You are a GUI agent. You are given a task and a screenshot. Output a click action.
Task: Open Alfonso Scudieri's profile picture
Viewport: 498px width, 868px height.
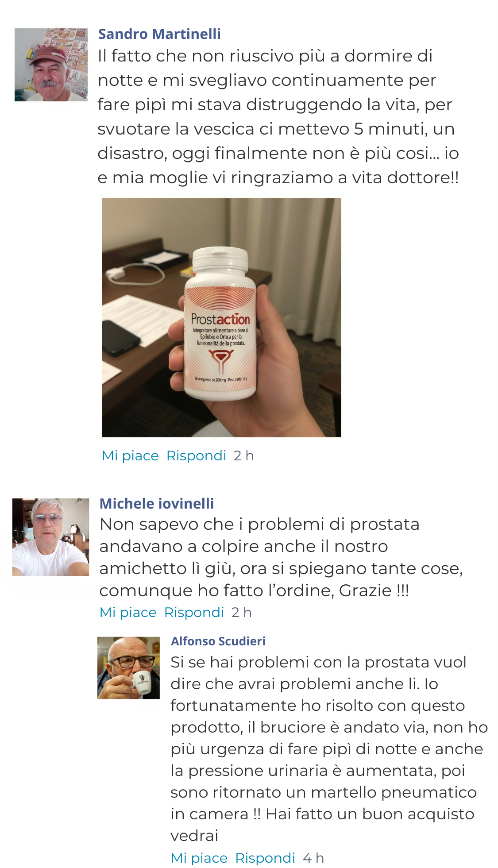tap(128, 667)
